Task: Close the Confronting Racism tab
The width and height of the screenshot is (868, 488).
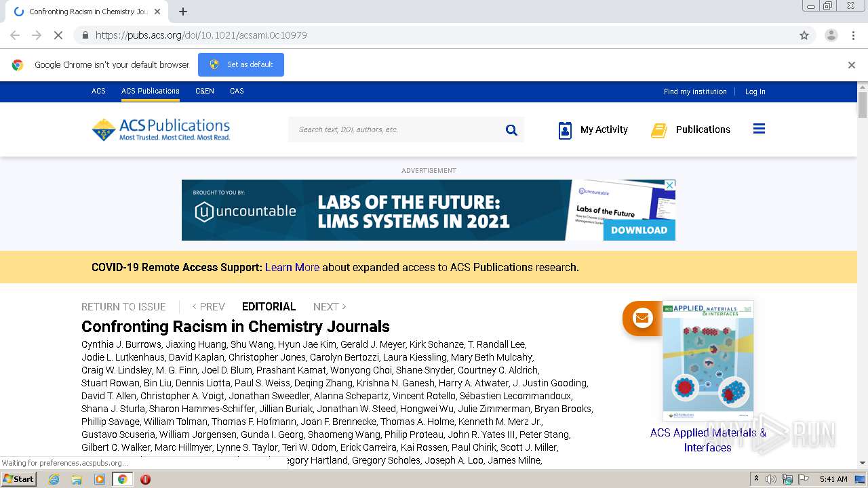Action: coord(157,12)
